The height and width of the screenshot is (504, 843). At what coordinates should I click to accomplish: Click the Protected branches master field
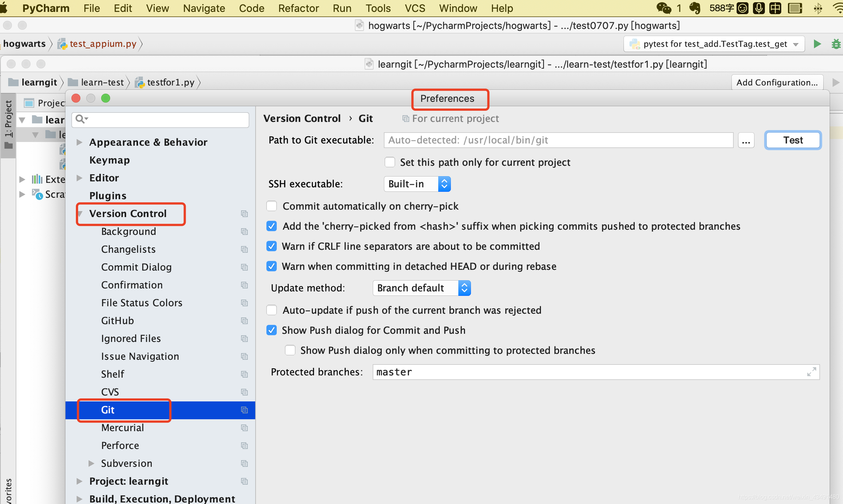tap(596, 372)
